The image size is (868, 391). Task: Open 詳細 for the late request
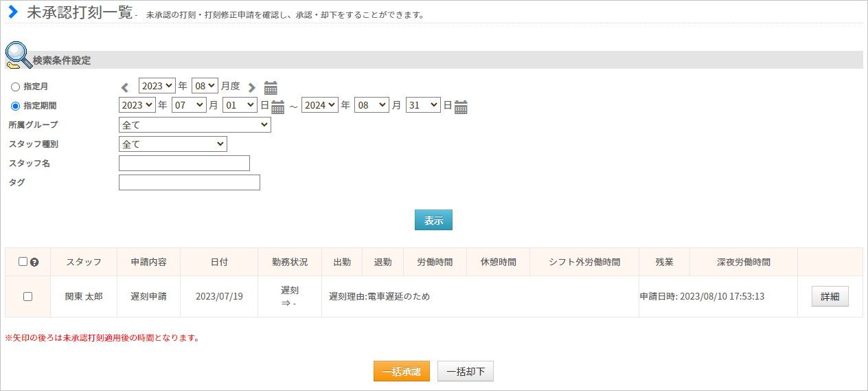click(x=830, y=296)
